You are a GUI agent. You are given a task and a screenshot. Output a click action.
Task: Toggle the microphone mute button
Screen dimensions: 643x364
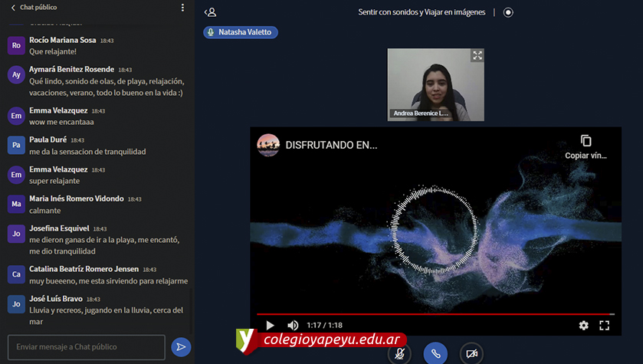(x=399, y=353)
